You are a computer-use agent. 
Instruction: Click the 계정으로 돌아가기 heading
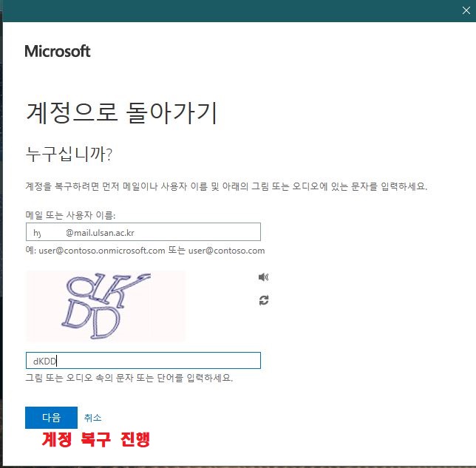pos(121,113)
